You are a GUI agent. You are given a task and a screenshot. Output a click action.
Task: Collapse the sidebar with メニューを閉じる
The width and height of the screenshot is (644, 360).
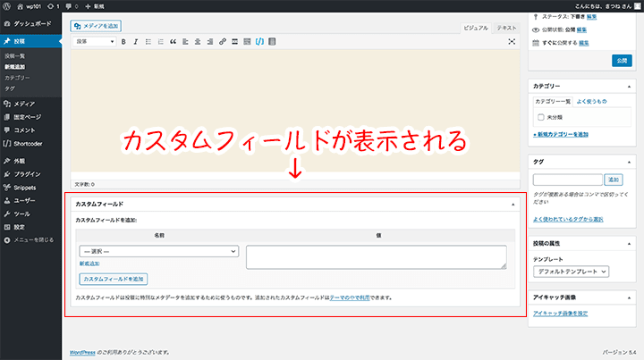pyautogui.click(x=30, y=240)
